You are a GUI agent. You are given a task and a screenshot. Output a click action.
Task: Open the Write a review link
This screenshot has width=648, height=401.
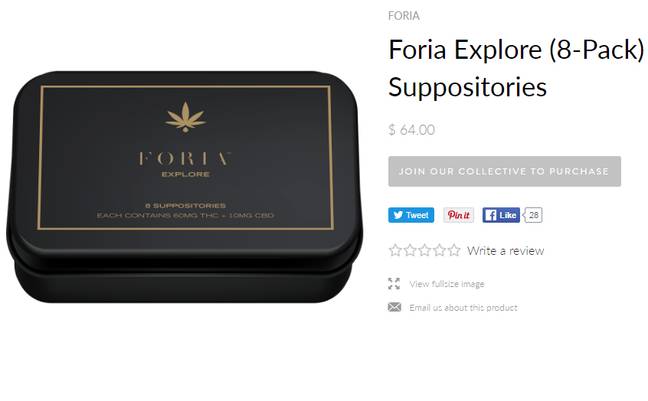(x=505, y=251)
